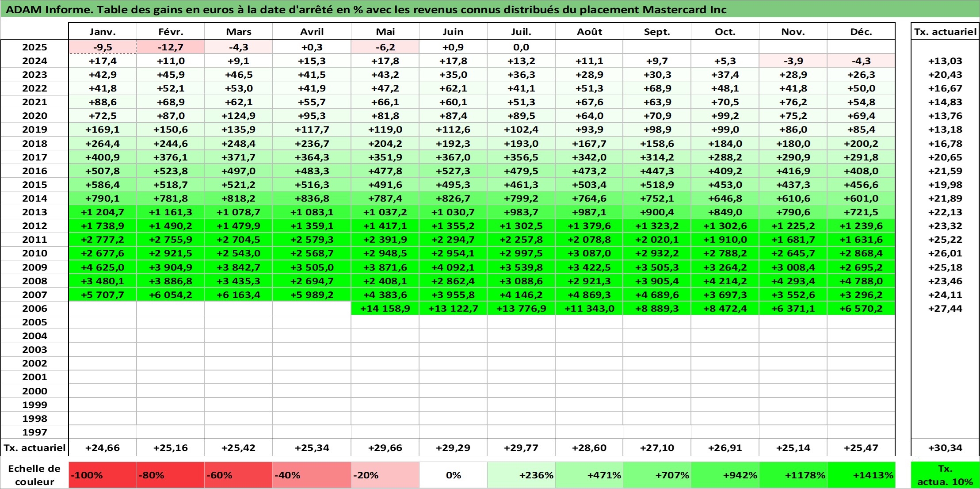The width and height of the screenshot is (980, 489).
Task: Select the Sept. column header
Action: point(657,31)
